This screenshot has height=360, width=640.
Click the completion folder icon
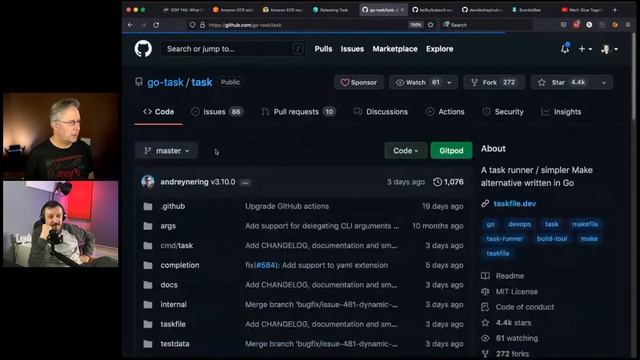[x=148, y=265]
